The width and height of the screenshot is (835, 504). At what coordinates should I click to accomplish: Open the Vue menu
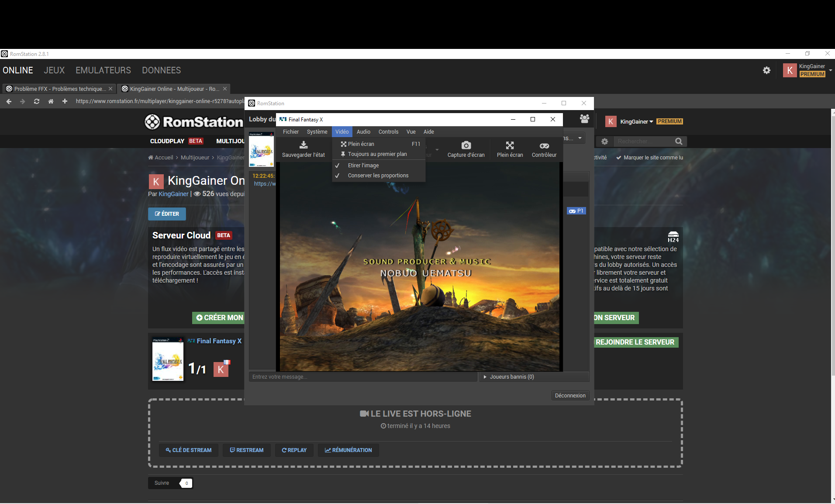pos(411,132)
